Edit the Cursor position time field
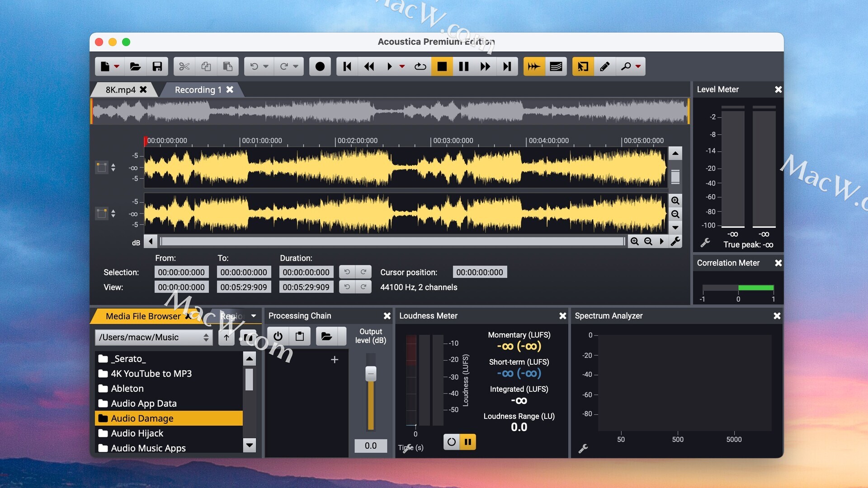 (x=480, y=272)
